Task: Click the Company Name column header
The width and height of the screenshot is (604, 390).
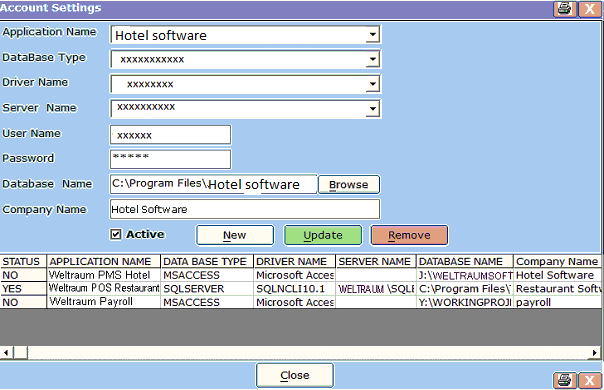Action: 557,261
